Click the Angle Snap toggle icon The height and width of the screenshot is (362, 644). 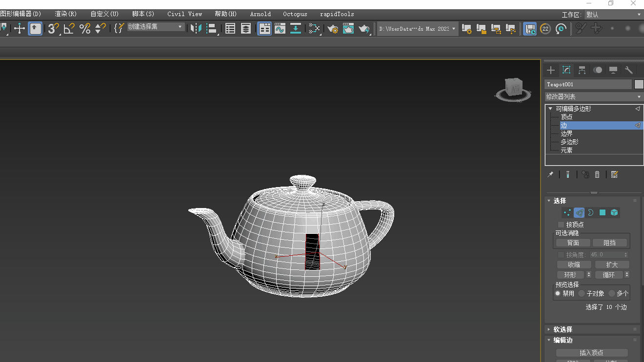(69, 29)
